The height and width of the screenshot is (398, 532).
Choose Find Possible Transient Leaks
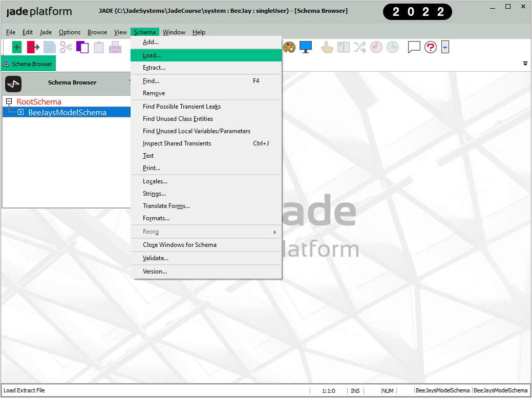click(x=182, y=107)
